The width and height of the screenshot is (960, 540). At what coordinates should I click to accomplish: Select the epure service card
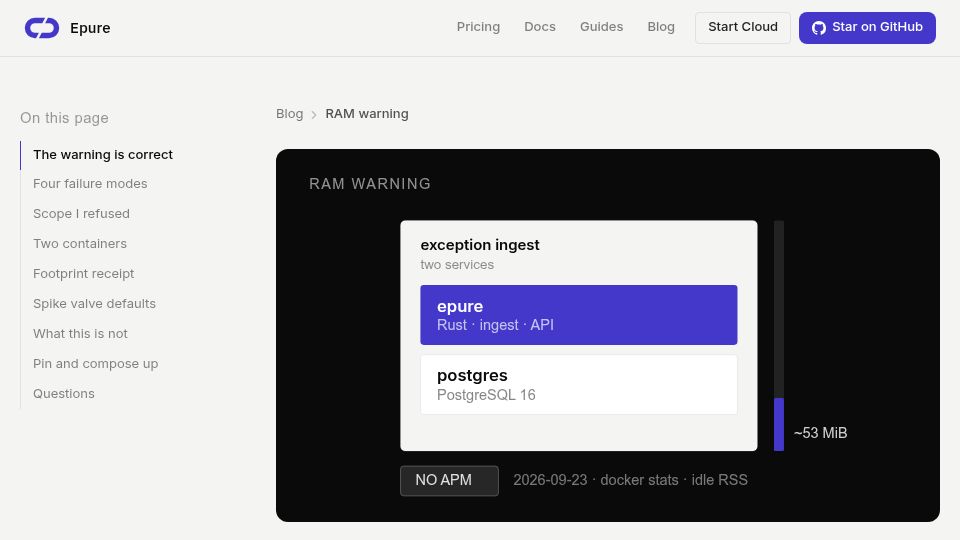click(x=579, y=315)
